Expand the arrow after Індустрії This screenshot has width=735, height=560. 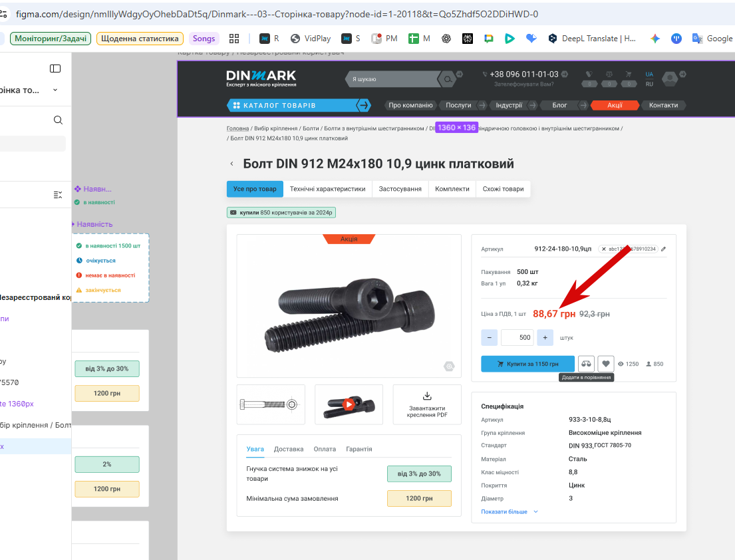pos(533,106)
